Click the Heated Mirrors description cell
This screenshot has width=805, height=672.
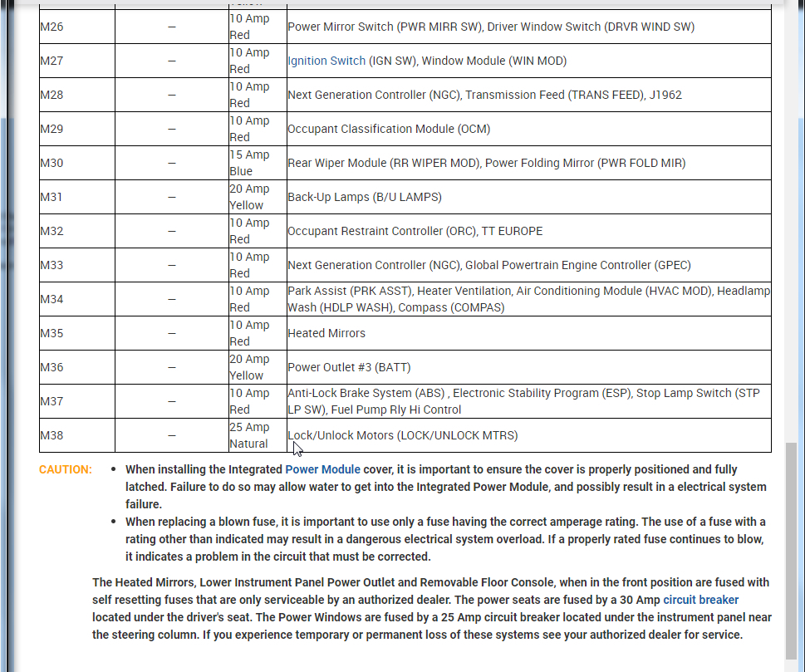(x=529, y=333)
